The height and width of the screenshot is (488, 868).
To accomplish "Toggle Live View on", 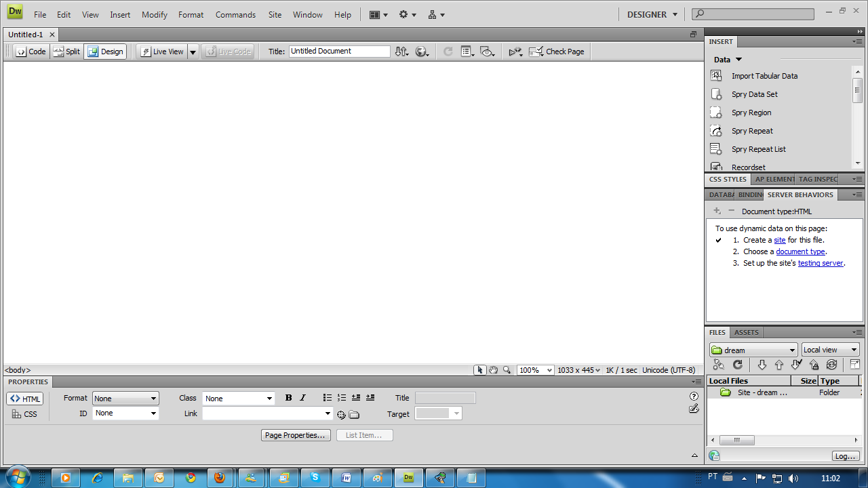I will tap(161, 52).
